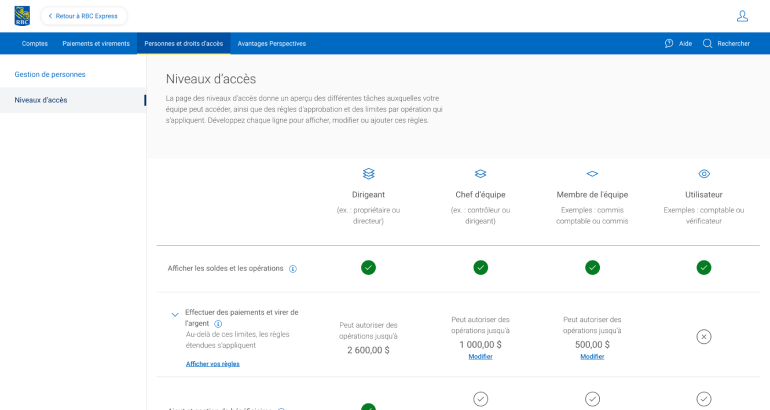Click the Dirigeant layers icon
The height and width of the screenshot is (410, 770).
coord(368,174)
